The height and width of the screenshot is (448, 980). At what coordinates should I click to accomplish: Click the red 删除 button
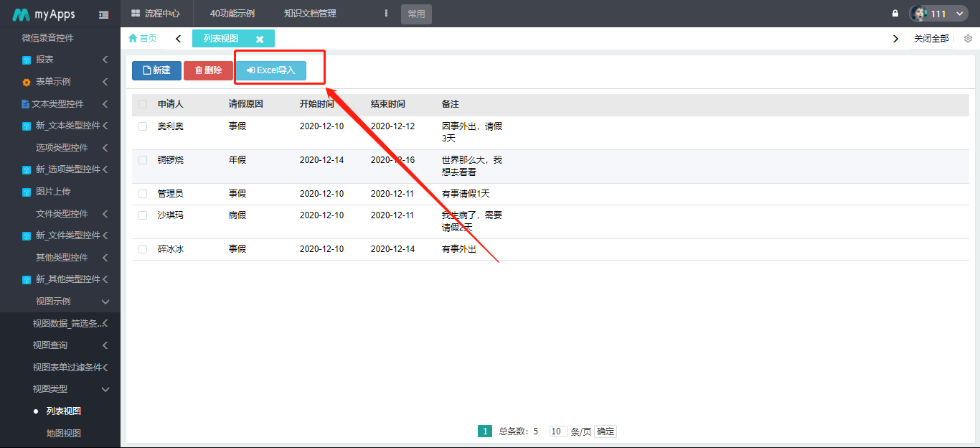click(x=208, y=70)
